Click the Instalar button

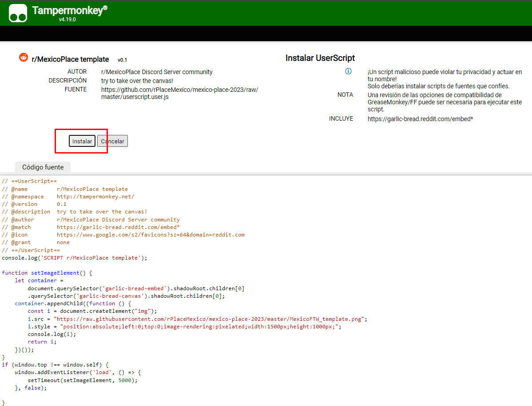click(x=82, y=141)
